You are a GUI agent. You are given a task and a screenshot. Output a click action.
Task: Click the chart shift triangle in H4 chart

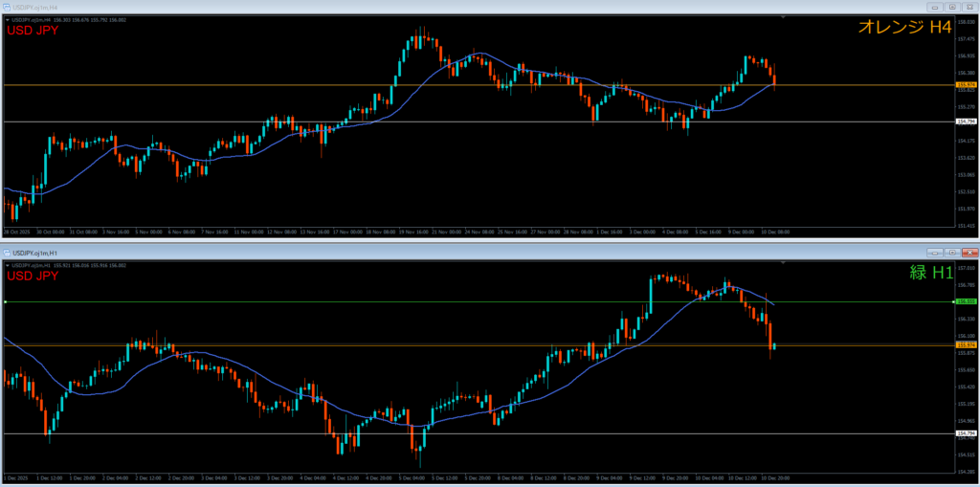[x=784, y=18]
